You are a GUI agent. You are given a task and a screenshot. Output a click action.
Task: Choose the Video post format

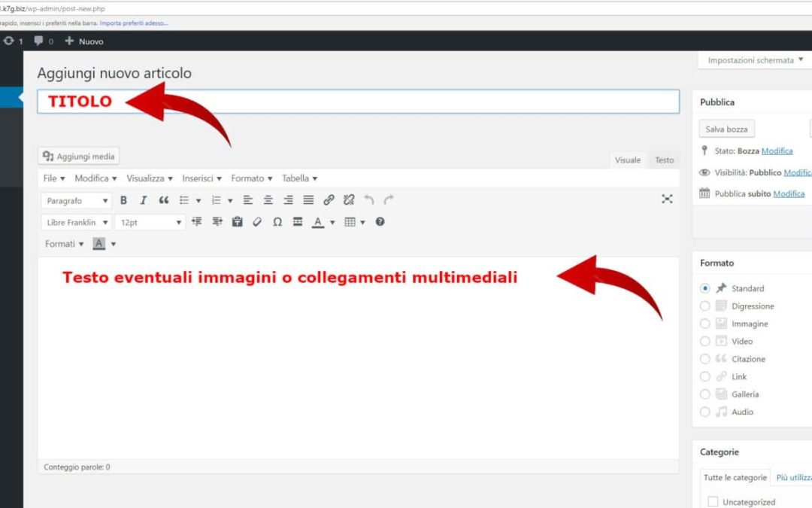point(704,342)
